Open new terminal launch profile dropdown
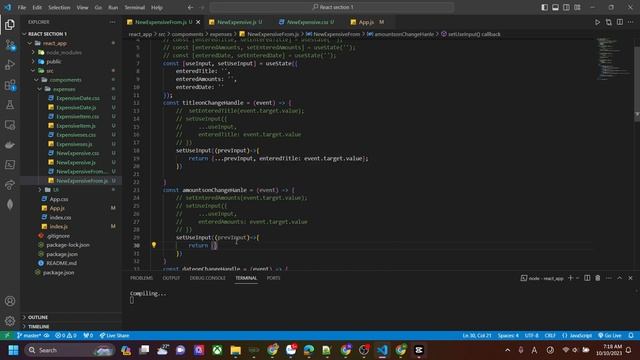The width and height of the screenshot is (640, 360). click(578, 278)
